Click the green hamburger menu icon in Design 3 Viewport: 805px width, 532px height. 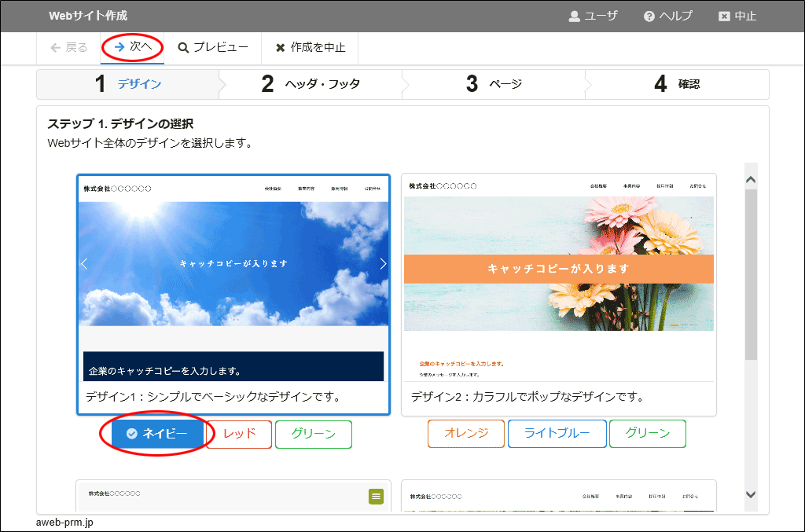[x=376, y=496]
